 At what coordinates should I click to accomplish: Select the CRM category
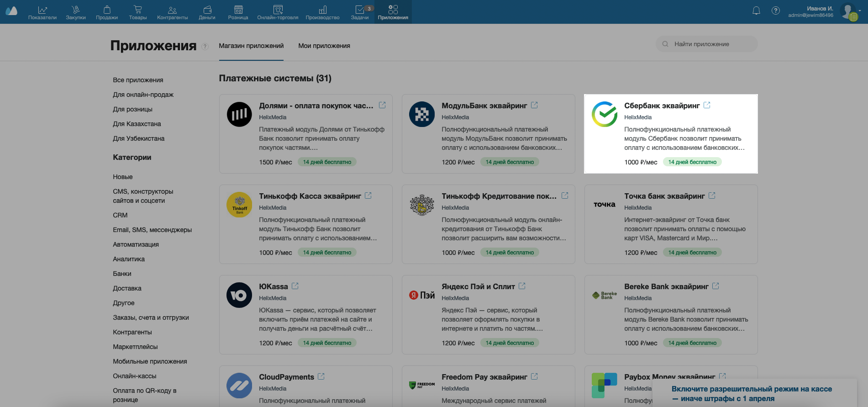pyautogui.click(x=121, y=215)
